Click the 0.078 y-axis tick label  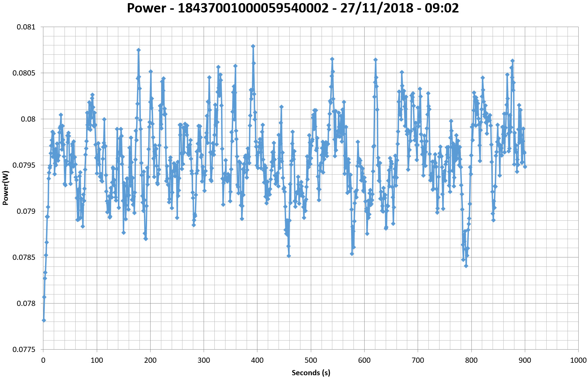click(x=26, y=304)
